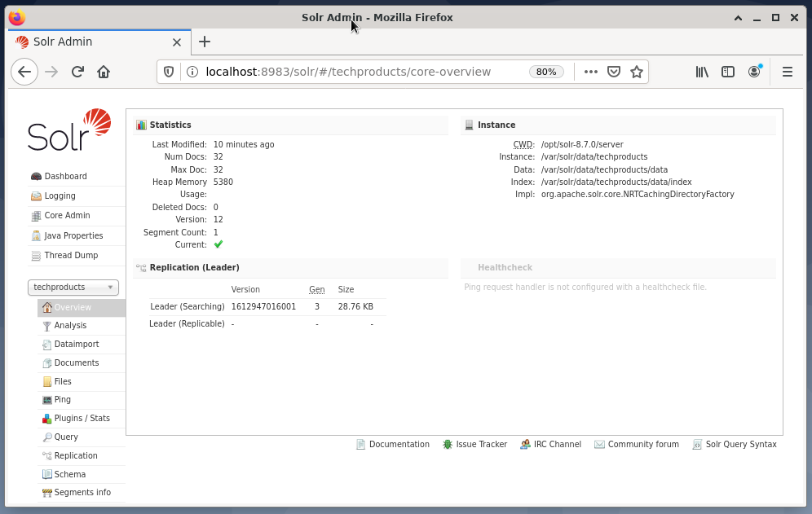Click the 80% zoom level indicator

click(x=546, y=72)
